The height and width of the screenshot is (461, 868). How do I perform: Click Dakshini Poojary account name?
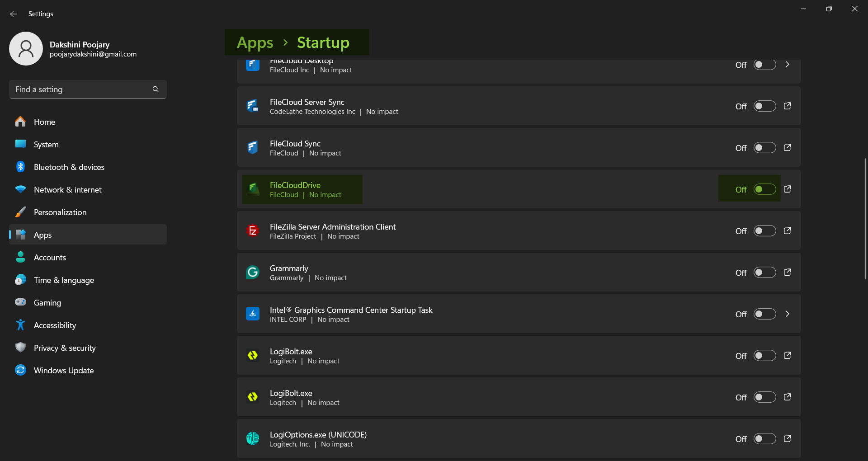click(x=80, y=44)
